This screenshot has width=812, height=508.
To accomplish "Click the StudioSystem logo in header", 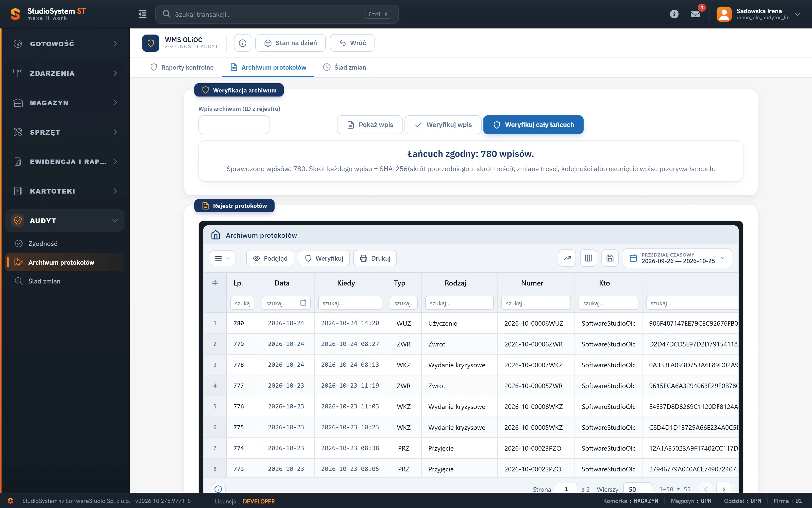I will click(x=48, y=14).
